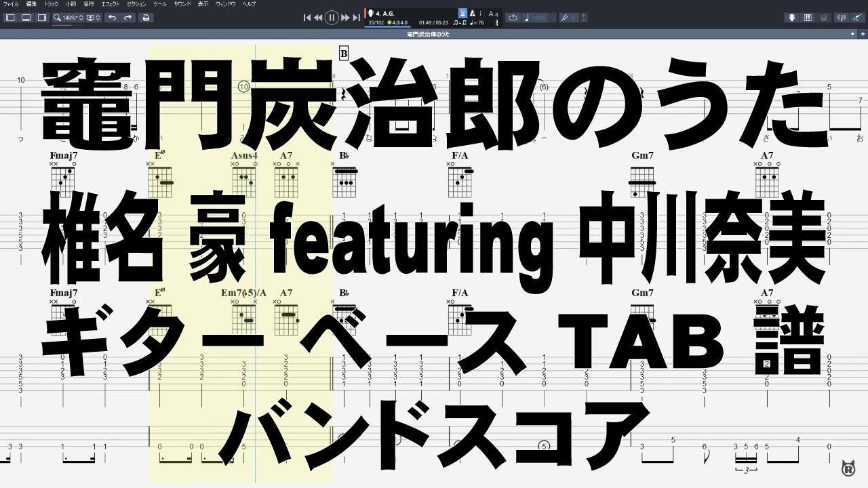
Task: Select the section marker B
Action: (x=344, y=54)
